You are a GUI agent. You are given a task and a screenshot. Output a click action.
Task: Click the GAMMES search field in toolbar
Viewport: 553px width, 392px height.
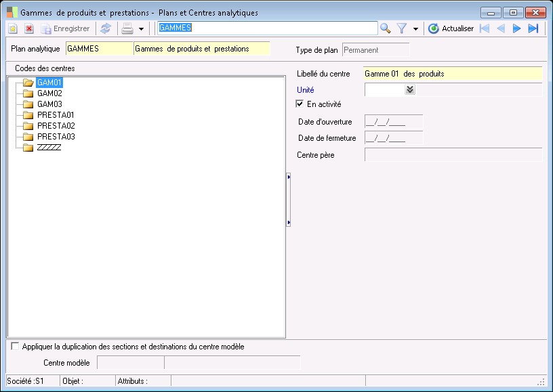(x=268, y=28)
